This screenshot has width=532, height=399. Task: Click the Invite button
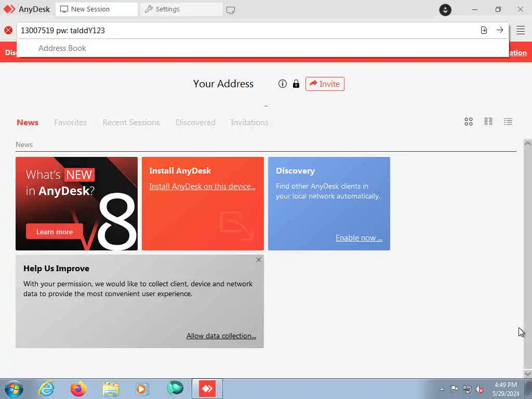point(325,84)
